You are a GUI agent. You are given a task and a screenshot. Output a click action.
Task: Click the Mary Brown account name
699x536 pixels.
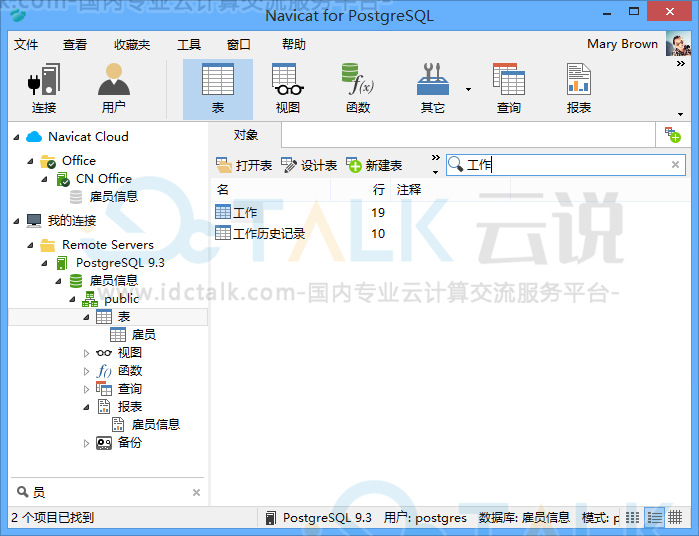(622, 44)
